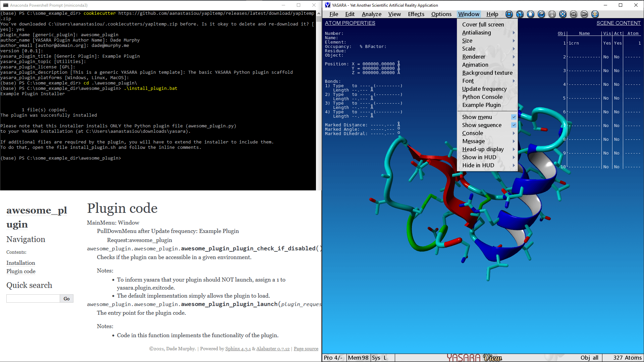644x362 pixels.
Task: Toggle the Show menu checkbox
Action: (x=514, y=117)
